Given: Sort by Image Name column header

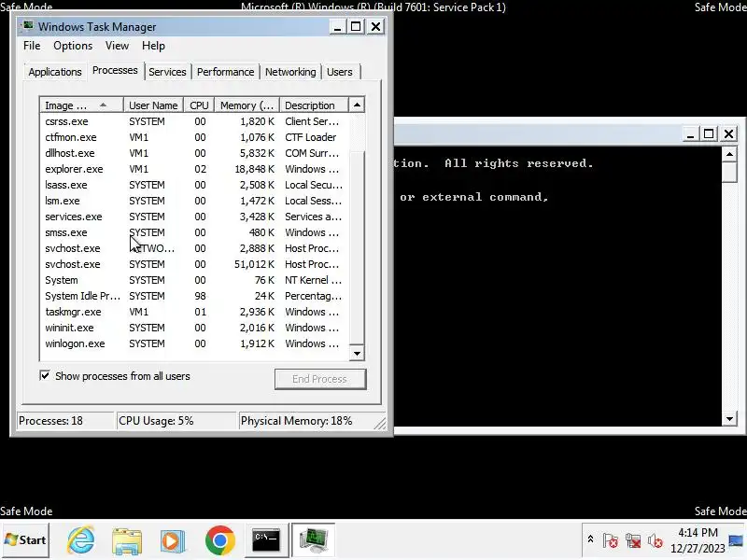Looking at the screenshot, I should 81,105.
